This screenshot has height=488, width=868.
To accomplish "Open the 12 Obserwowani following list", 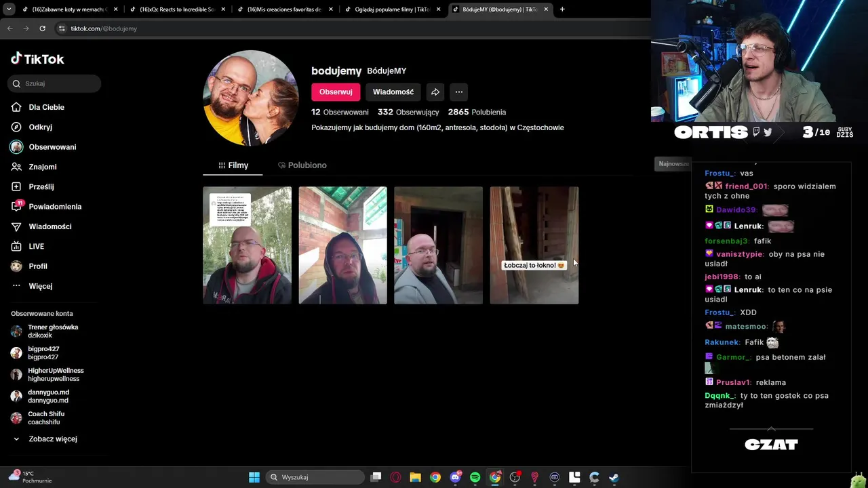I will [x=340, y=112].
